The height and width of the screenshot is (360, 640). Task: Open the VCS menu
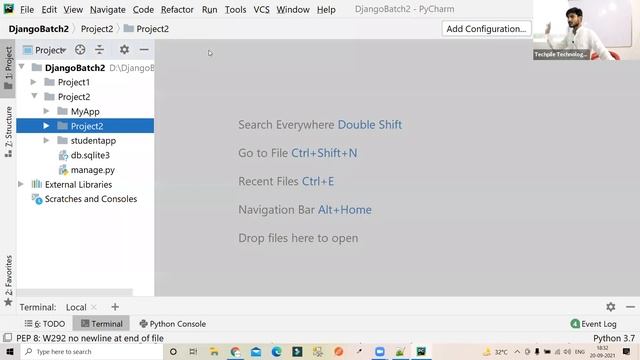click(261, 9)
